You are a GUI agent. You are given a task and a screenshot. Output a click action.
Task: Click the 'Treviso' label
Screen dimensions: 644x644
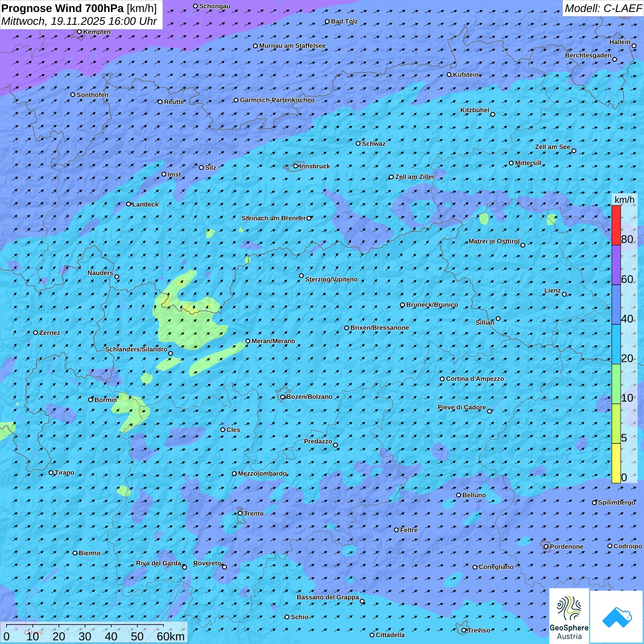tap(479, 630)
